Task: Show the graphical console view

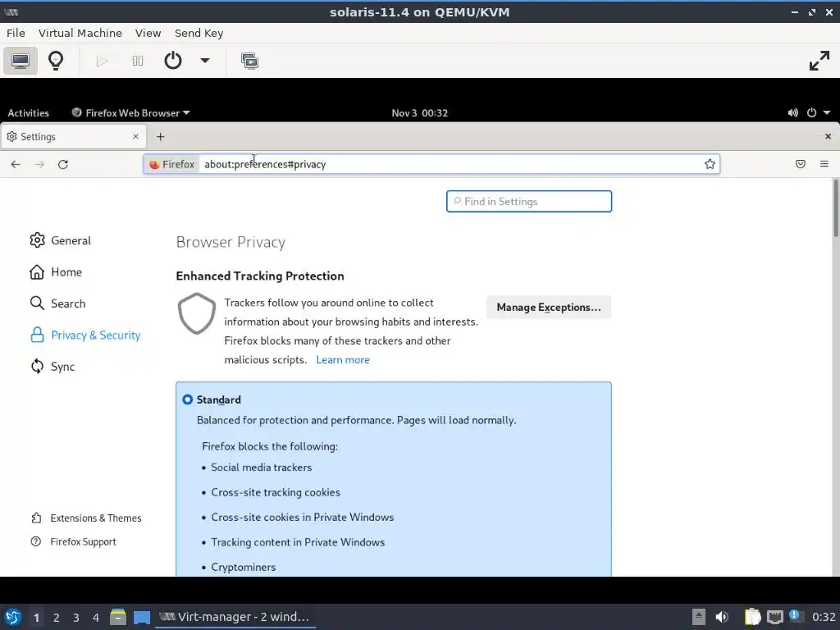Action: coord(21,61)
